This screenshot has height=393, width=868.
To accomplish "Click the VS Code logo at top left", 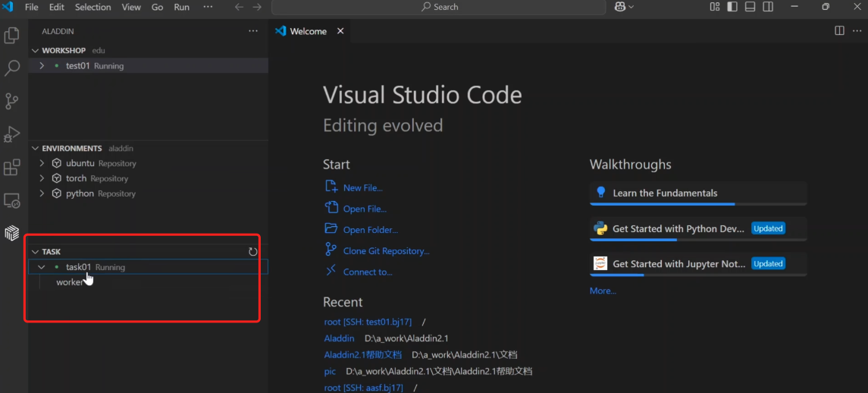I will point(8,7).
